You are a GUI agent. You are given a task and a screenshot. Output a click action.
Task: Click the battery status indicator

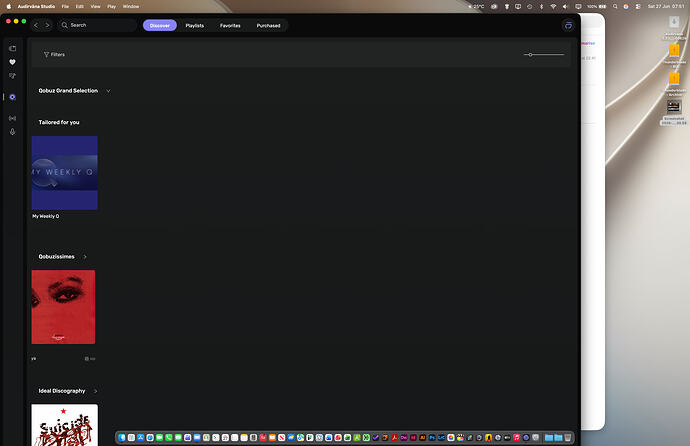click(597, 7)
